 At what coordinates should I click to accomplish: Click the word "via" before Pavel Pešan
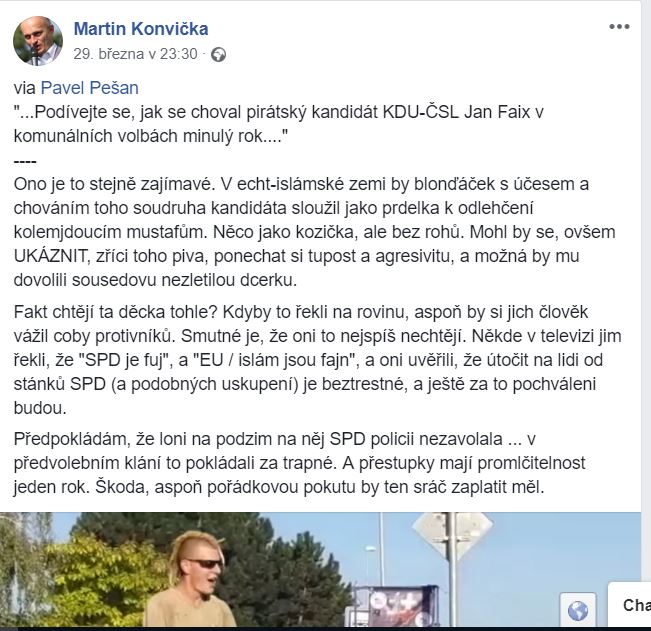(24, 88)
